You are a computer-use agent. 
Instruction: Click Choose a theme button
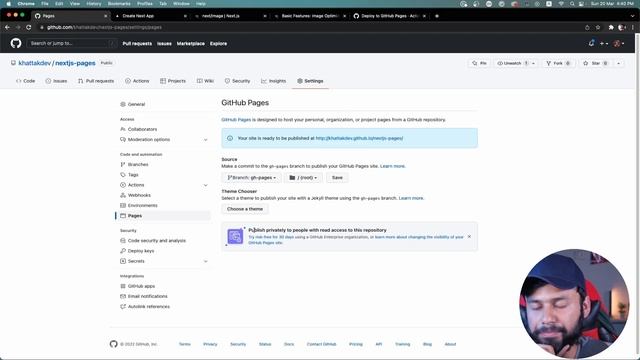(x=245, y=209)
